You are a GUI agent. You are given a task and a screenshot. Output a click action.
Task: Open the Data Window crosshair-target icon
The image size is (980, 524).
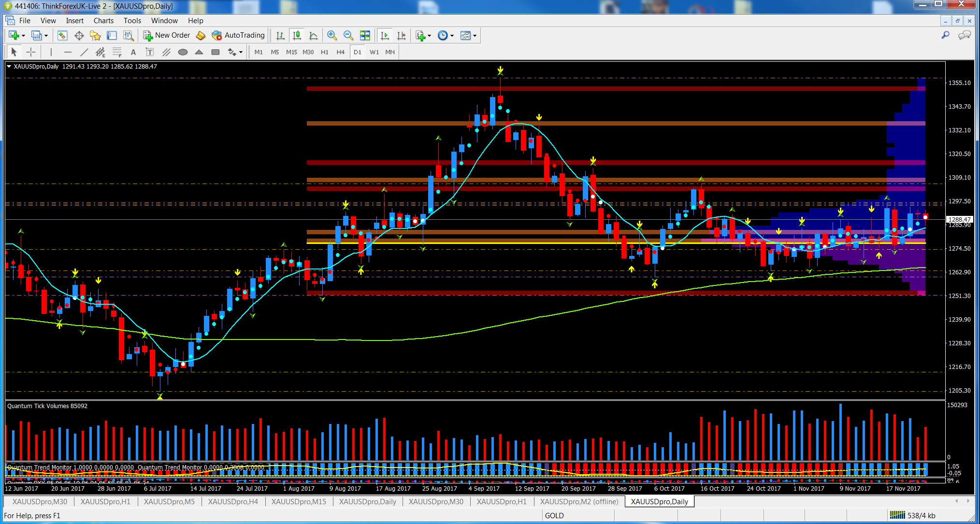pos(79,35)
